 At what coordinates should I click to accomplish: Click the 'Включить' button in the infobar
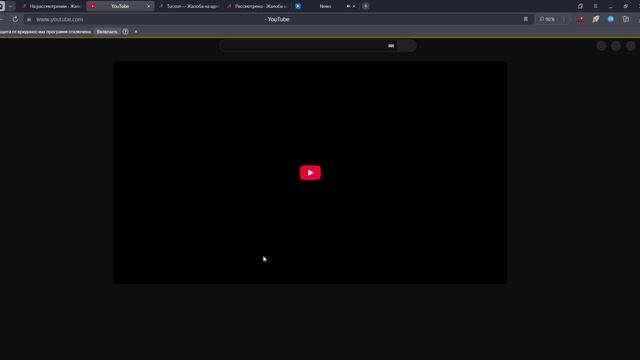[107, 31]
